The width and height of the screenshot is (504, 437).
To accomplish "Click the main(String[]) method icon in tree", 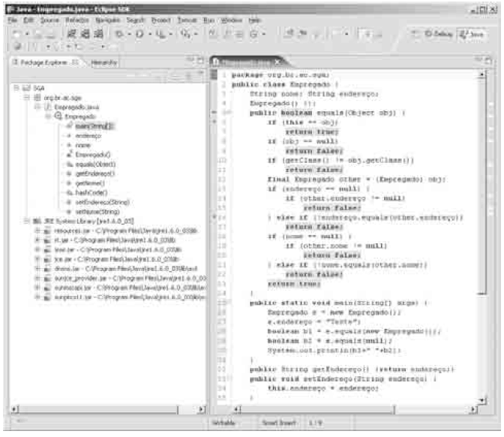I will tap(69, 126).
